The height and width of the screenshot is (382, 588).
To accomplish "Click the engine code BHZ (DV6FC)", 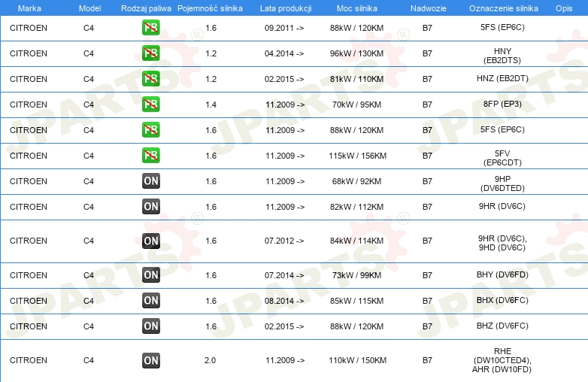I will tap(502, 326).
